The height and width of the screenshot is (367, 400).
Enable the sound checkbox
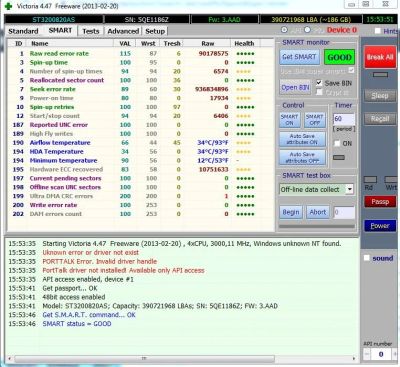(x=367, y=258)
